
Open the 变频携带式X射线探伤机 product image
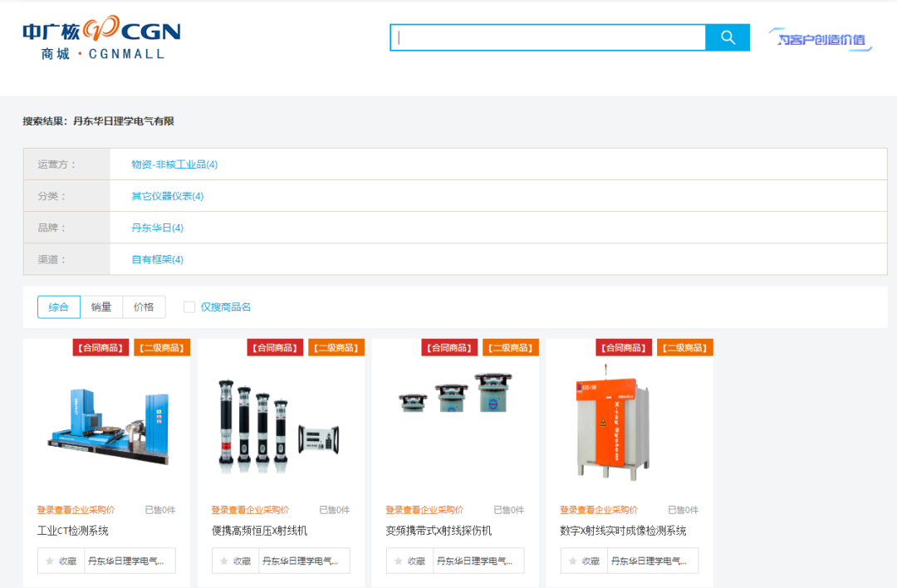coord(456,393)
